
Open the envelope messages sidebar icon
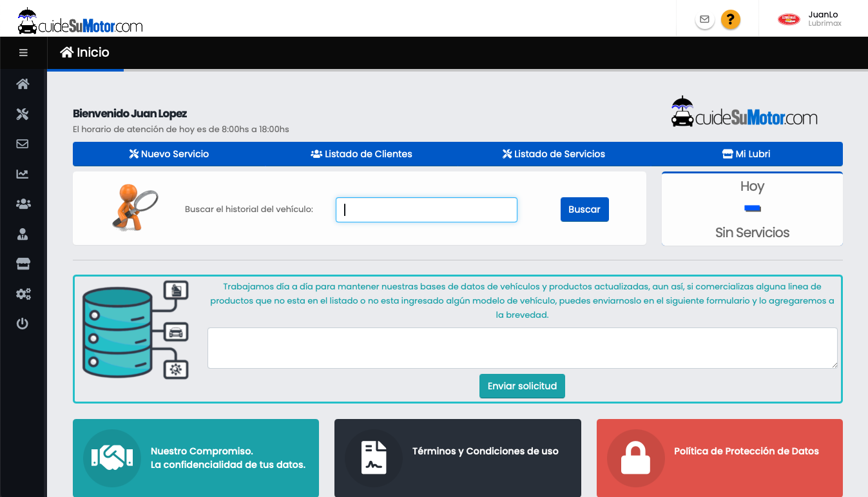tap(23, 144)
